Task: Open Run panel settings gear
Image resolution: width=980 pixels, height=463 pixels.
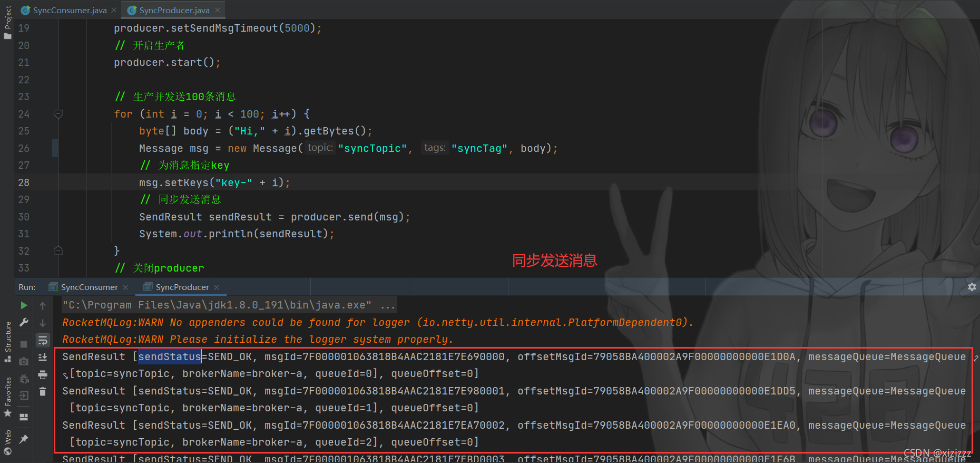Action: point(972,287)
